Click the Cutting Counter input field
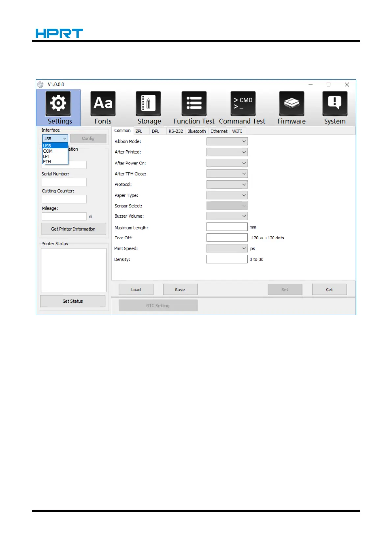 click(64, 199)
